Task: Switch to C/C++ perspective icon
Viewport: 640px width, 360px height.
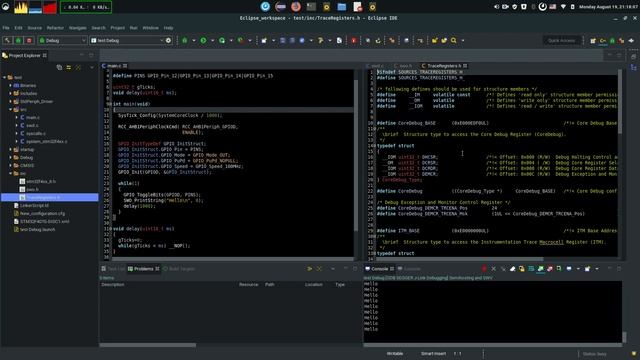Action: point(603,40)
